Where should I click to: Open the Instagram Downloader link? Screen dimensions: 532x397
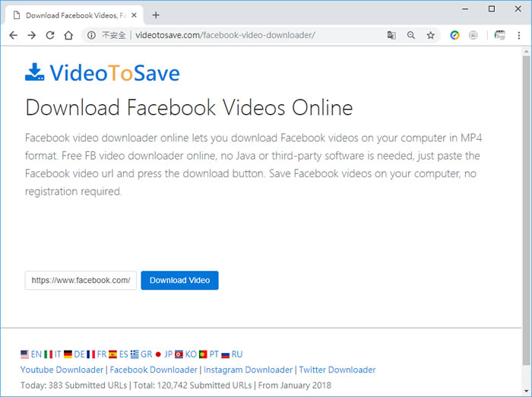[248, 370]
